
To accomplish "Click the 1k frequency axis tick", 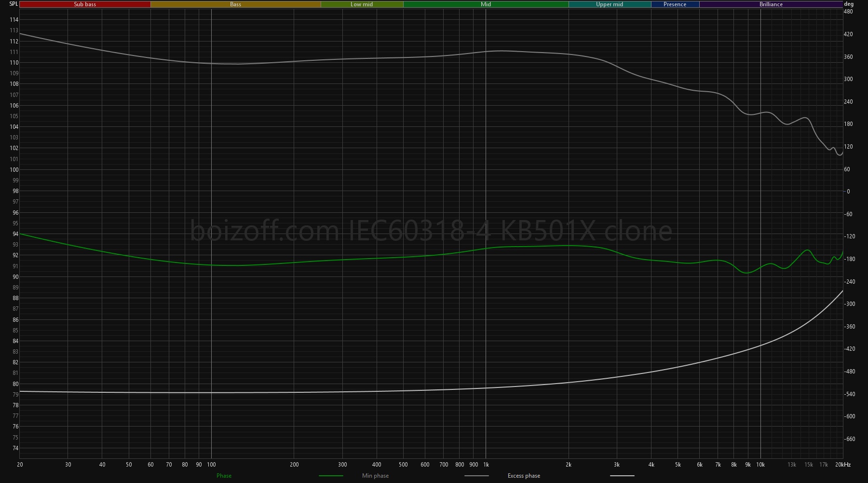I will (x=486, y=465).
